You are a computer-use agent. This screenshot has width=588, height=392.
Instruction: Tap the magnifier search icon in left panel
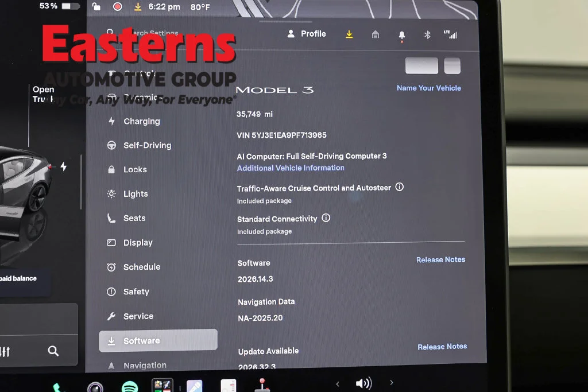click(53, 351)
